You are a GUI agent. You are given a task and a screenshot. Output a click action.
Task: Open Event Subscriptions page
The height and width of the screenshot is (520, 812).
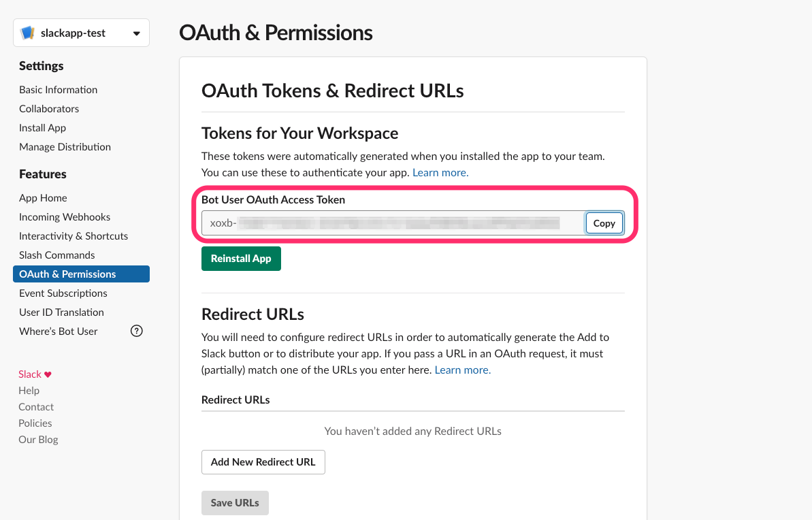point(63,293)
